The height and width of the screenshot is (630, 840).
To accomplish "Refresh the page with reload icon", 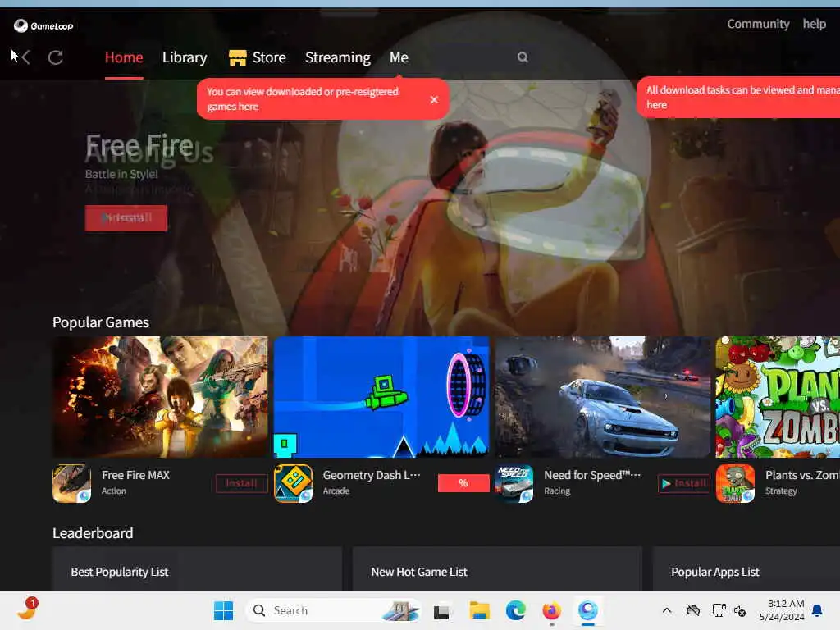I will click(56, 57).
